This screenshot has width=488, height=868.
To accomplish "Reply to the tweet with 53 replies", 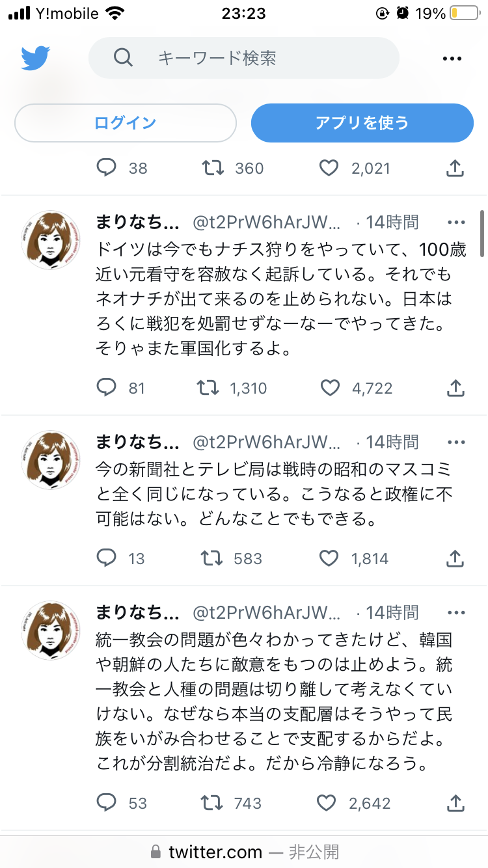I will [x=106, y=803].
